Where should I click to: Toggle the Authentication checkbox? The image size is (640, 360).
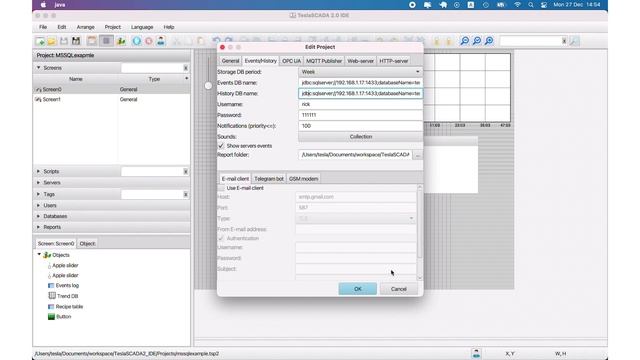click(x=221, y=238)
